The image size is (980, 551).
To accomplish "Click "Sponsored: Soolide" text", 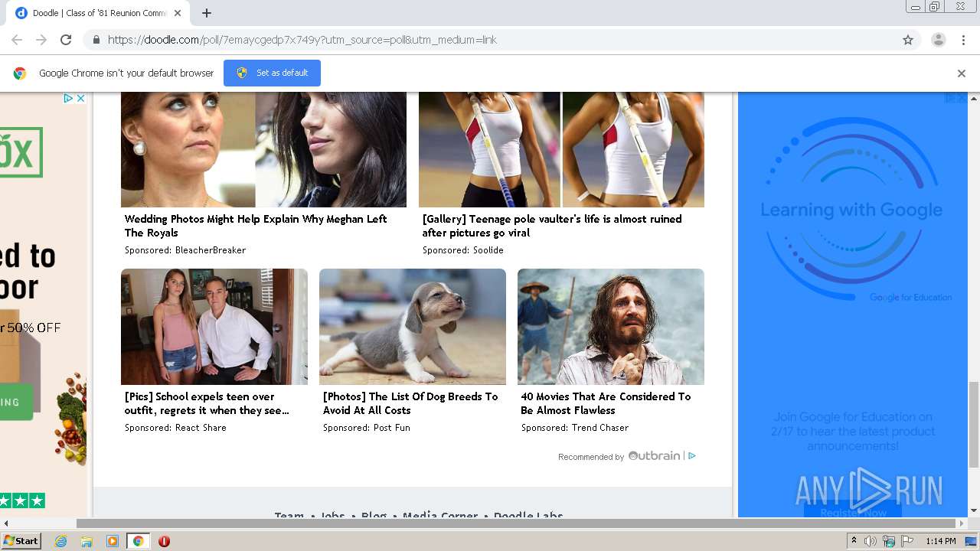I will pos(463,250).
